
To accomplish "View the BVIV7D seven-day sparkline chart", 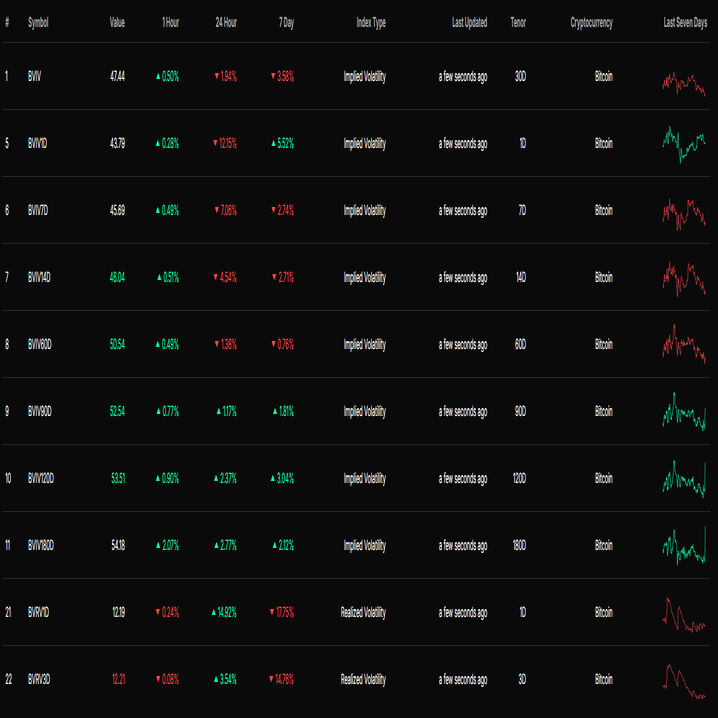I will coord(684,214).
